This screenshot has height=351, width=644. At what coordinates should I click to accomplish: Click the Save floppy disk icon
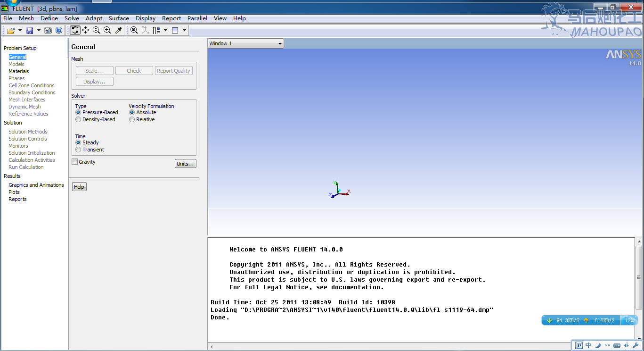(x=30, y=30)
